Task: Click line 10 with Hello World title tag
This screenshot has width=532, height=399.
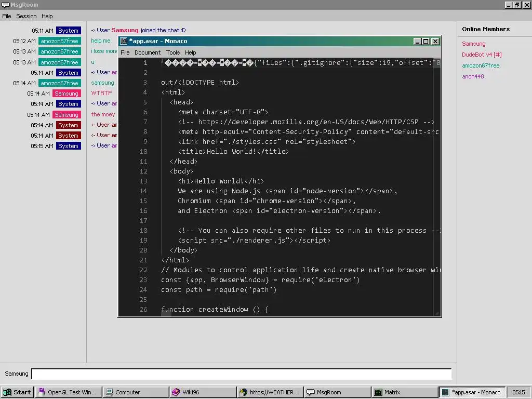Action: pyautogui.click(x=233, y=151)
